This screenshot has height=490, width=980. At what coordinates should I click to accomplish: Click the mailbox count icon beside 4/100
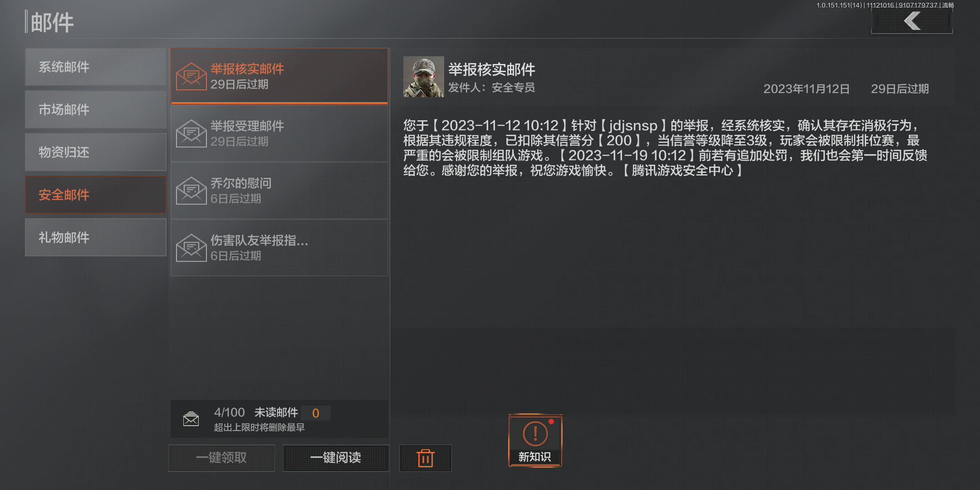pyautogui.click(x=191, y=419)
